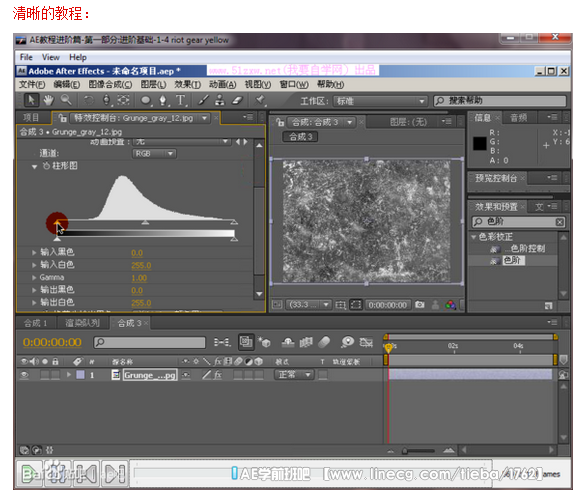Click the input black triangle slider on histogram
The image size is (576, 491).
tap(57, 222)
